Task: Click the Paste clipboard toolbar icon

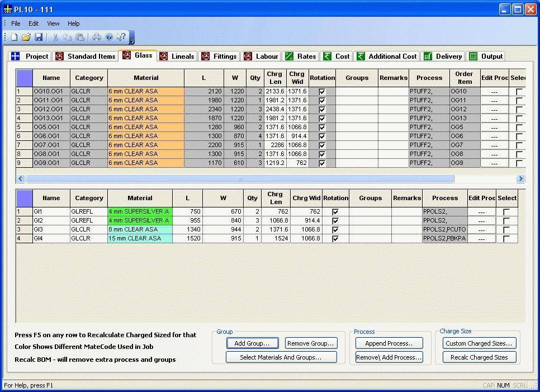Action: (x=80, y=37)
